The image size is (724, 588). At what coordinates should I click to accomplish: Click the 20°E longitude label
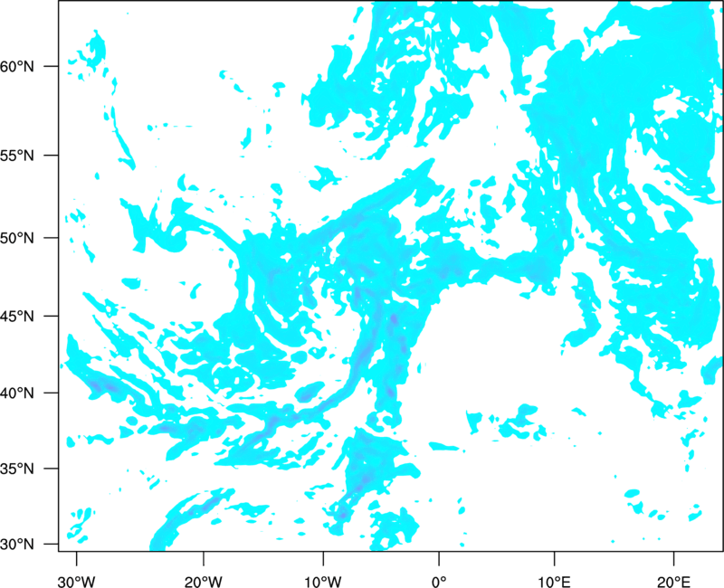click(x=673, y=582)
